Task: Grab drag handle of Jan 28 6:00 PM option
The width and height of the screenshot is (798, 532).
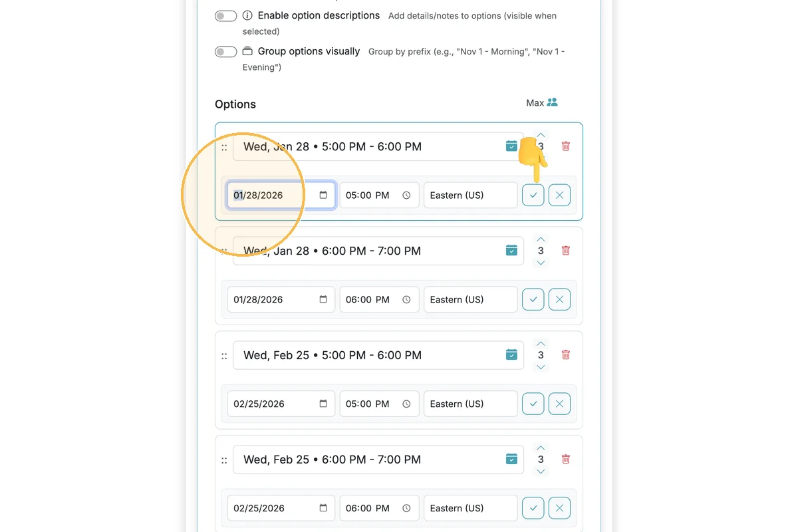Action: click(x=224, y=251)
